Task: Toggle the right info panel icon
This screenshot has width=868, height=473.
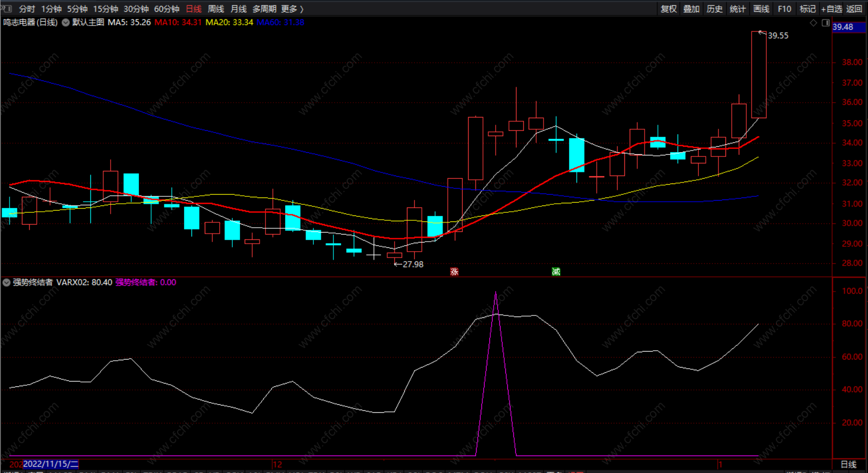Action: pos(825,23)
